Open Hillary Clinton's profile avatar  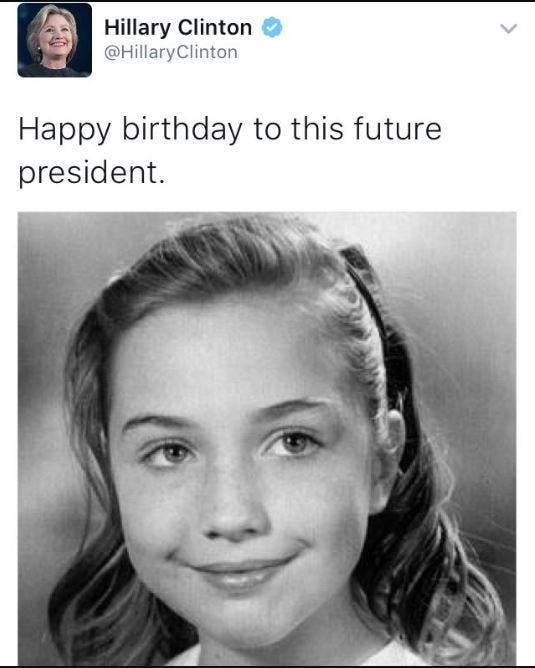[55, 40]
